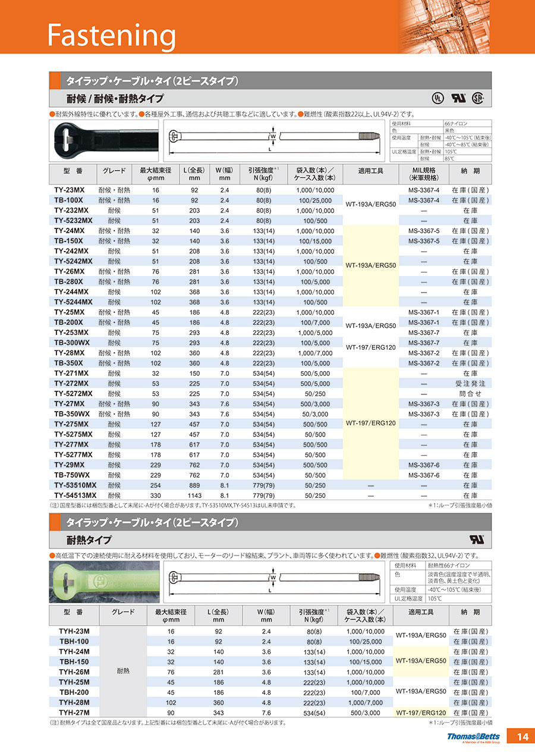535x756 pixels.
Task: Click the header decorative image at top right
Action: (453, 27)
